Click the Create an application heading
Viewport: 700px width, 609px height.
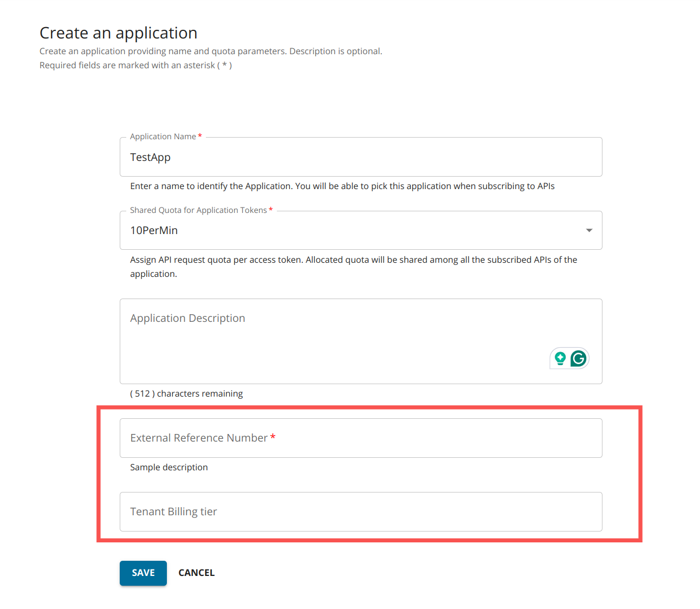tap(118, 33)
